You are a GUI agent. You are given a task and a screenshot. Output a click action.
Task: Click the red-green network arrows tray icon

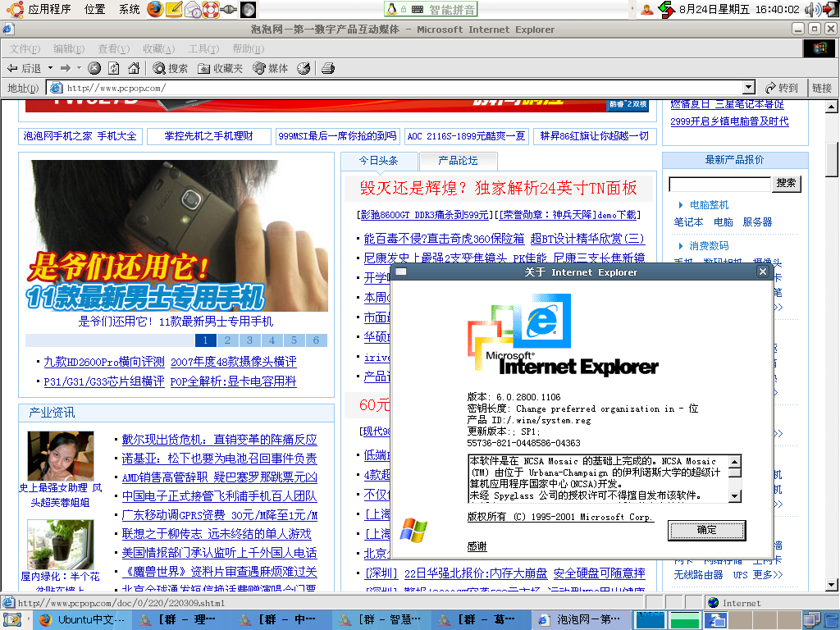(666, 9)
